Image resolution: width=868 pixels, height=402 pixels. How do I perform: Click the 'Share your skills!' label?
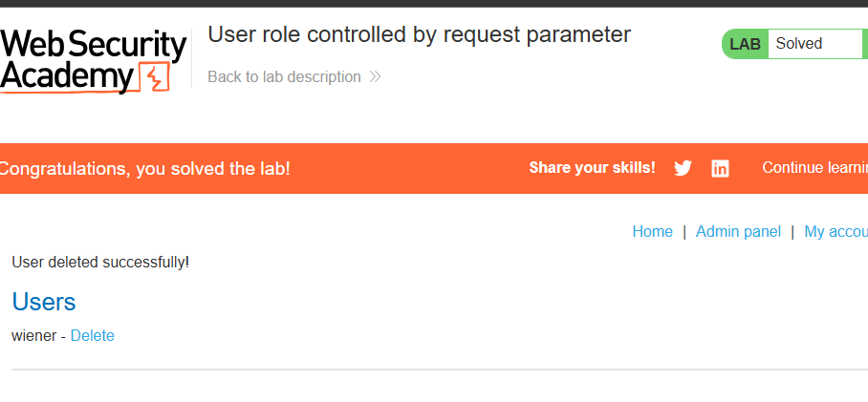click(x=593, y=167)
